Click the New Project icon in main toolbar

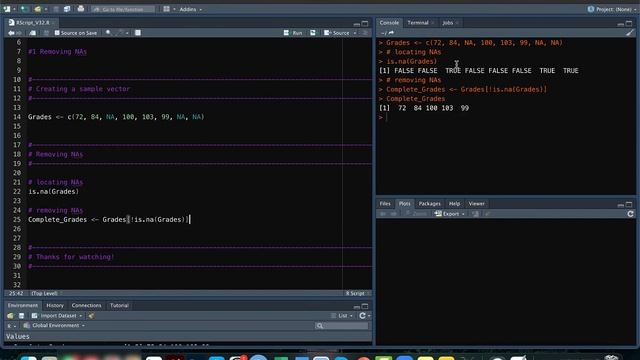click(x=24, y=9)
